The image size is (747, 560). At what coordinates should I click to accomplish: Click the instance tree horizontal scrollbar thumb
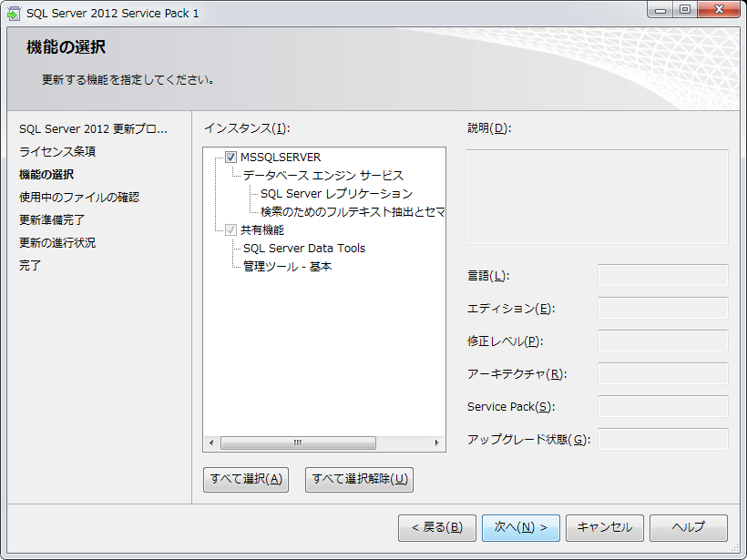click(x=298, y=443)
